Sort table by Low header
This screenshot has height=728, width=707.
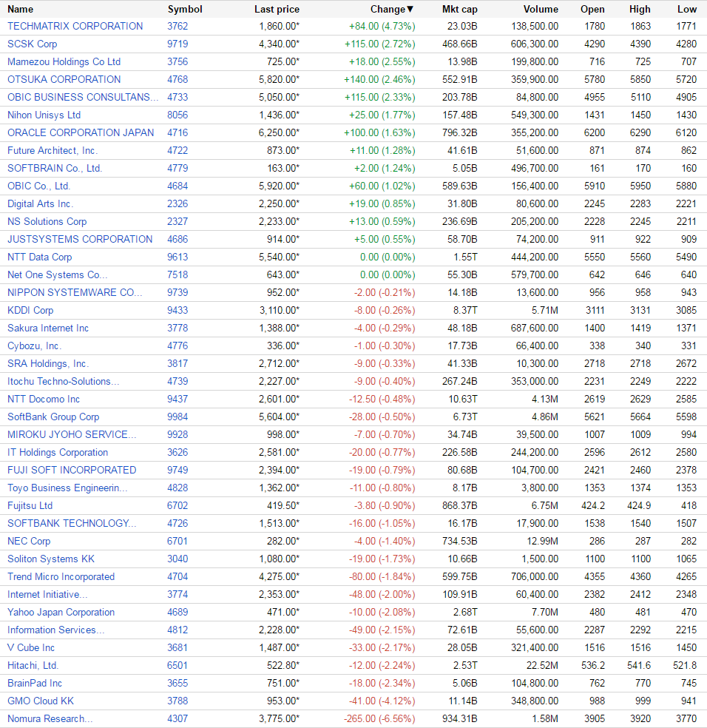(x=687, y=10)
